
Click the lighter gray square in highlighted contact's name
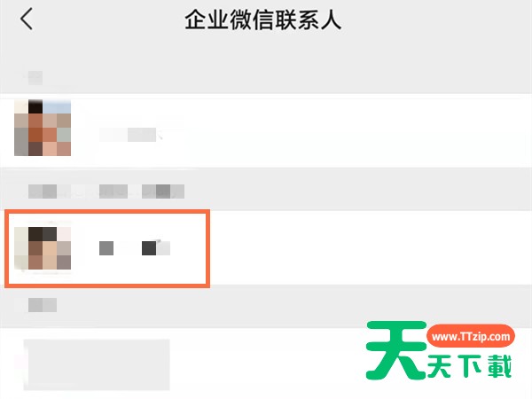click(x=106, y=248)
